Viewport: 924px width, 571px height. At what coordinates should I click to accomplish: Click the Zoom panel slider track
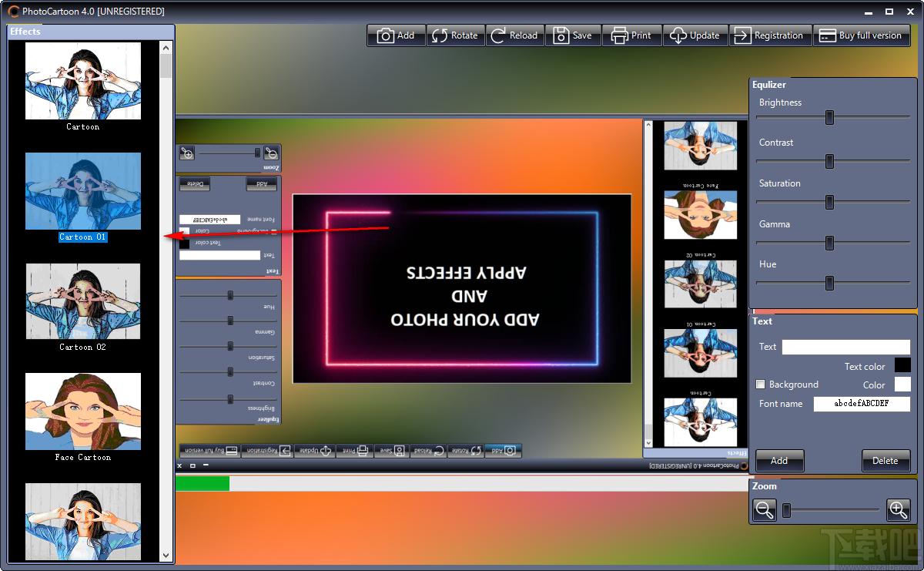pos(832,510)
